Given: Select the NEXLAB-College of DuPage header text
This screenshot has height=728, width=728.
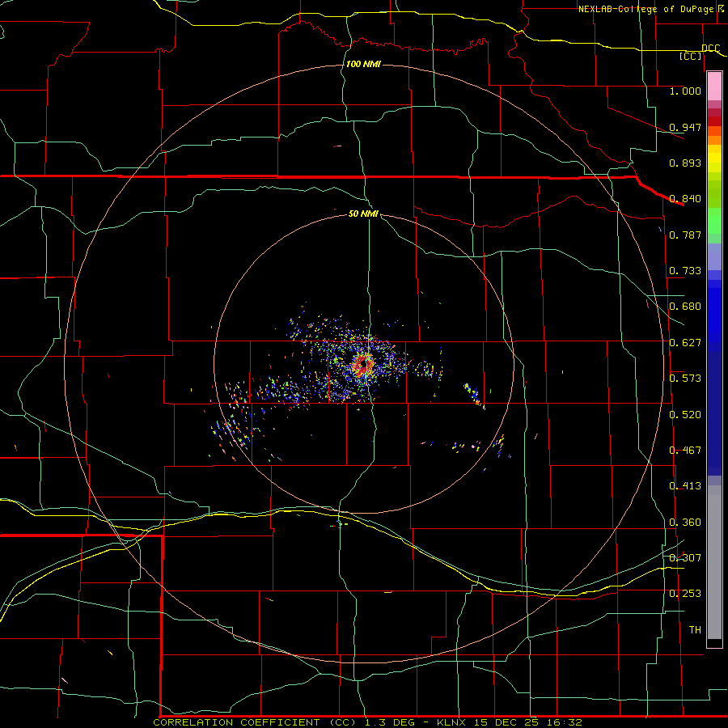Looking at the screenshot, I should coord(645,9).
